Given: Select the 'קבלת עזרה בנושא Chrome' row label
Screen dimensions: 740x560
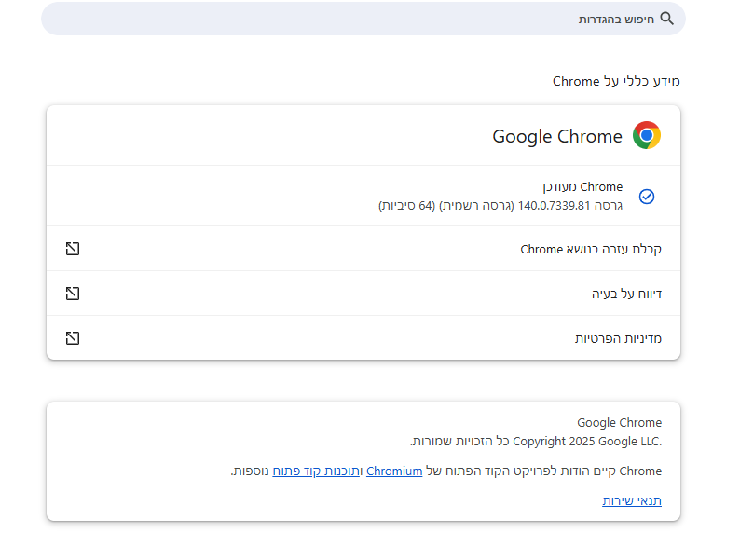Looking at the screenshot, I should [591, 249].
